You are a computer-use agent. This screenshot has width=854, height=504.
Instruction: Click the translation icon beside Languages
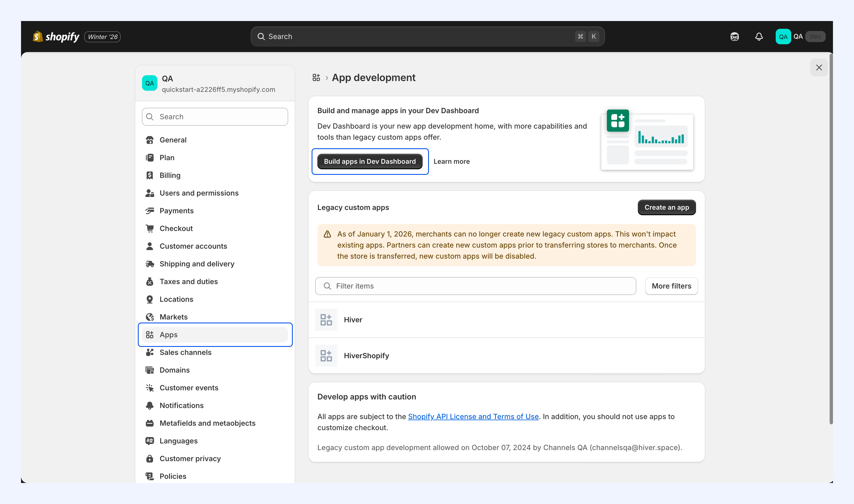(x=149, y=440)
